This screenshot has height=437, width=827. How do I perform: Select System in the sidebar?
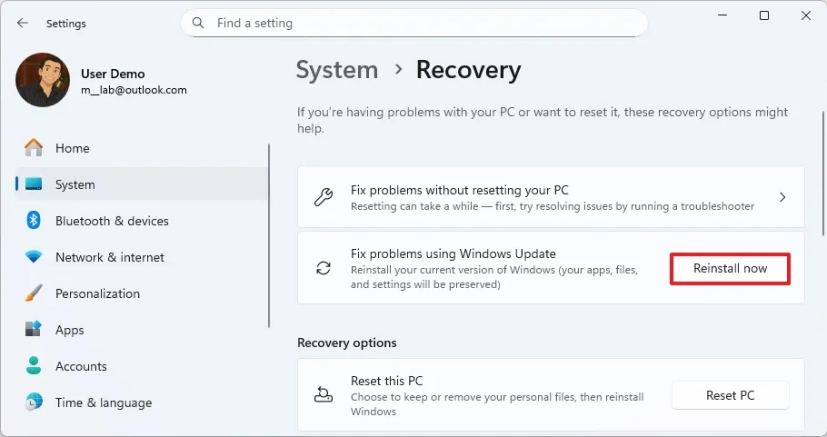(x=141, y=184)
